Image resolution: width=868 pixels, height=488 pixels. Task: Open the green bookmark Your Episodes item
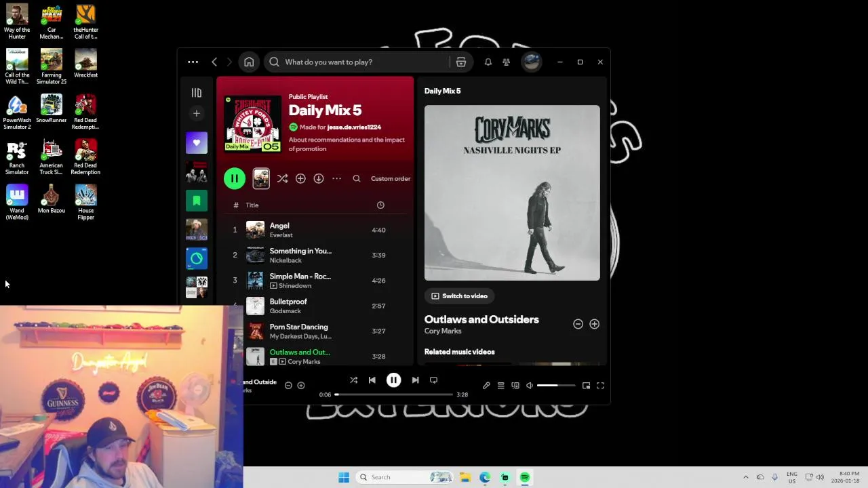click(x=197, y=201)
